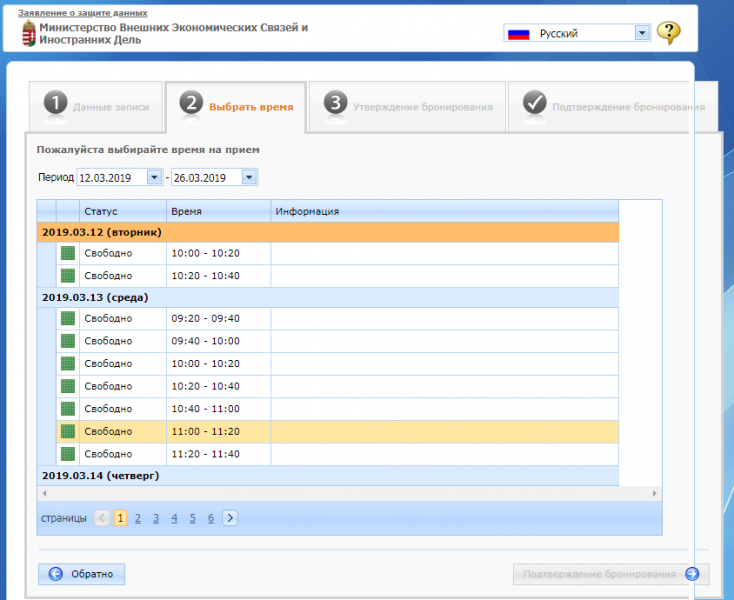Open the Заявление о защите данных link
734x600 pixels.
click(82, 13)
